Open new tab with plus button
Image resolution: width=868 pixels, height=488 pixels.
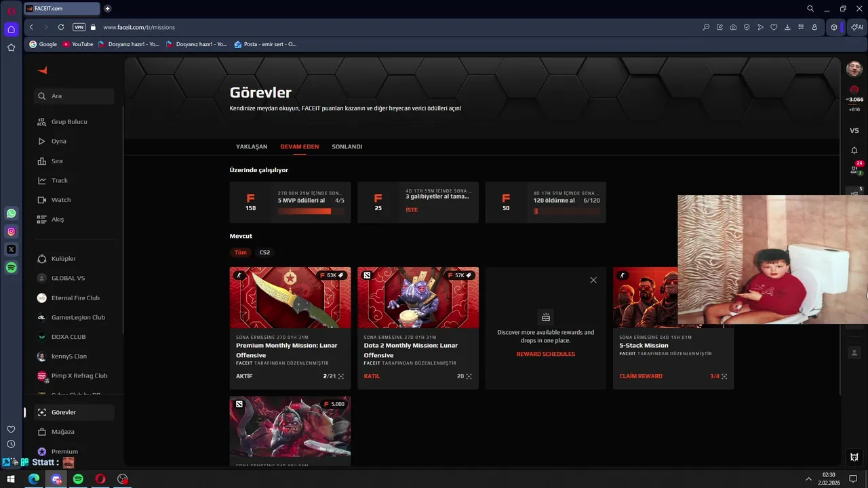(107, 9)
